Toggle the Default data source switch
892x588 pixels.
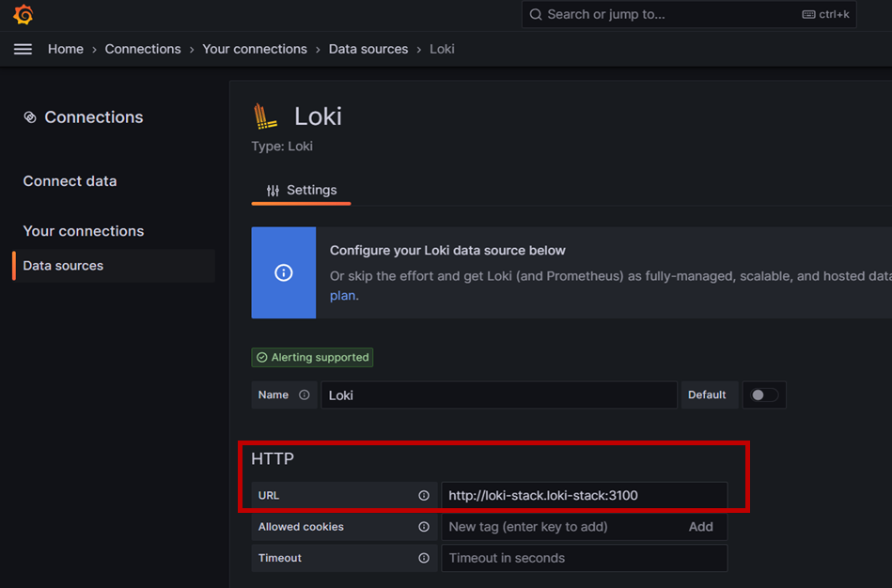[764, 395]
